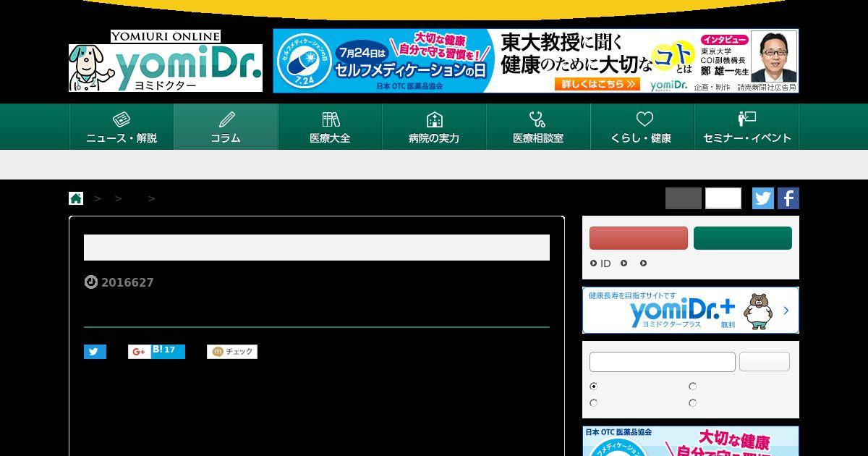
Task: Open セミナー・イベント in the nav
Action: (x=746, y=127)
